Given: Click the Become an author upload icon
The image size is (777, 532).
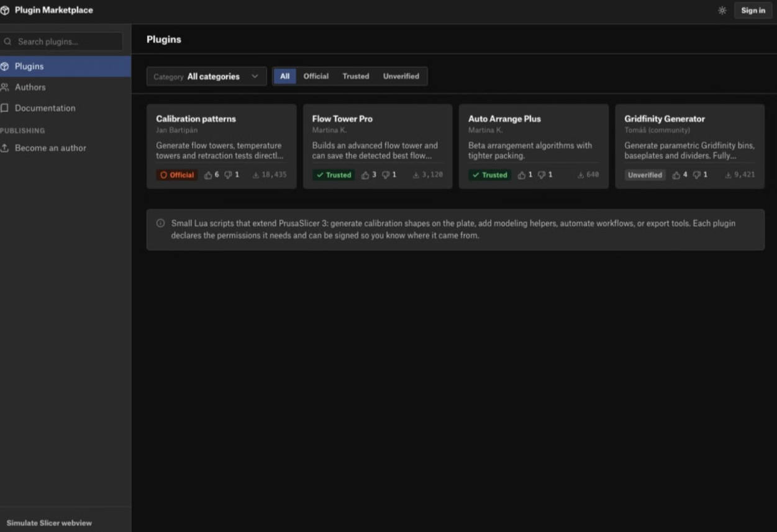Looking at the screenshot, I should pos(5,148).
